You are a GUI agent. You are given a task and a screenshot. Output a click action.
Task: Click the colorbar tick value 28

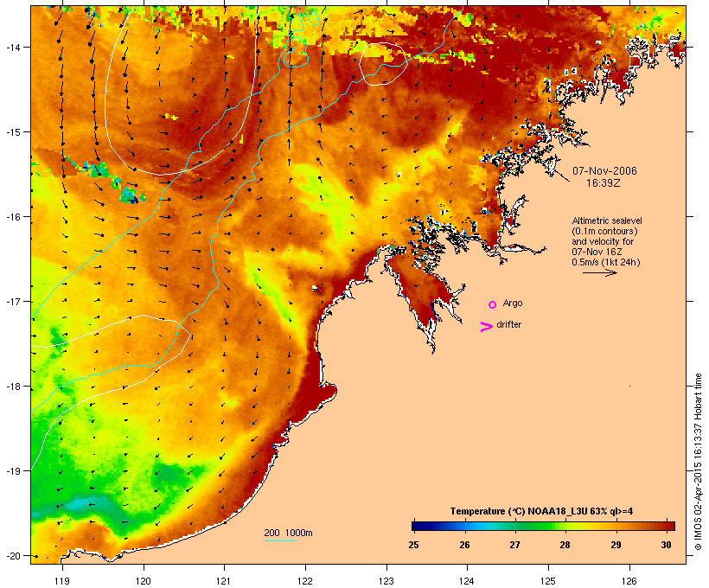(565, 545)
